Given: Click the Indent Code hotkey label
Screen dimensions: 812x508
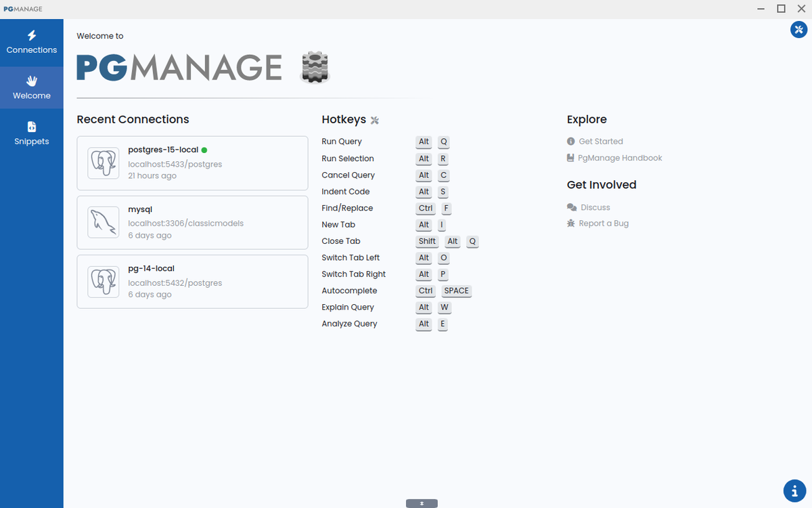Looking at the screenshot, I should [346, 192].
